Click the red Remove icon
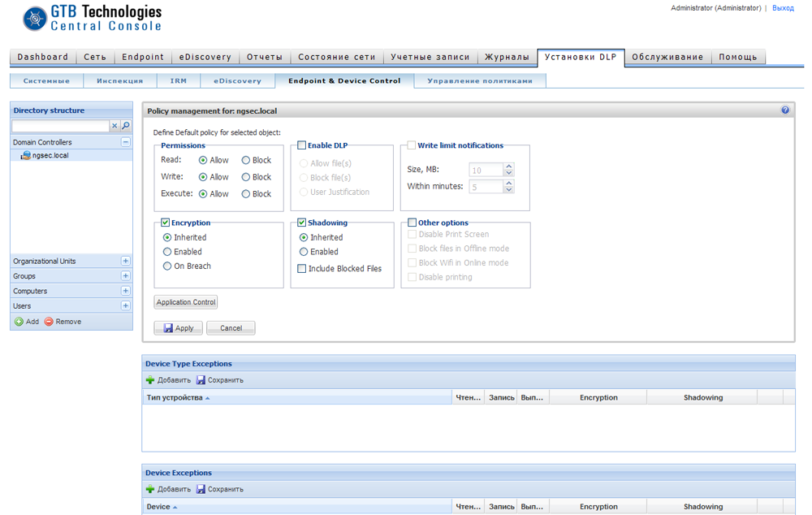 [49, 322]
